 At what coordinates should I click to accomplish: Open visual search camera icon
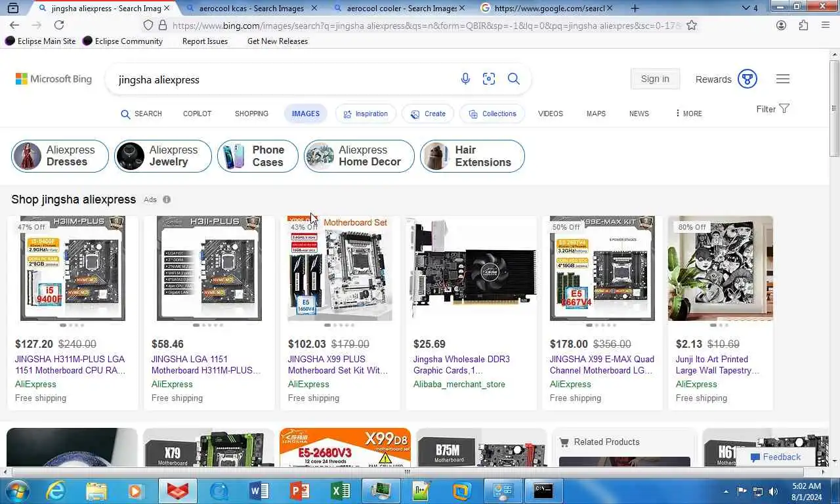[x=489, y=79]
